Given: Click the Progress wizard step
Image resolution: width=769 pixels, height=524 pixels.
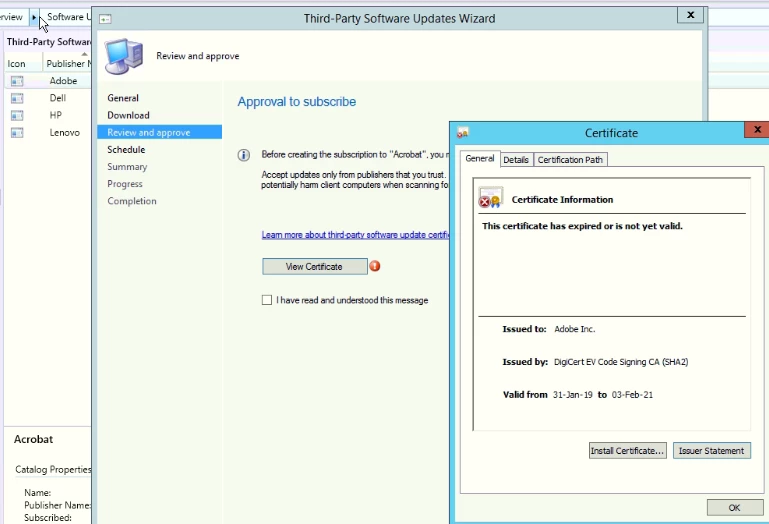Looking at the screenshot, I should pos(125,184).
